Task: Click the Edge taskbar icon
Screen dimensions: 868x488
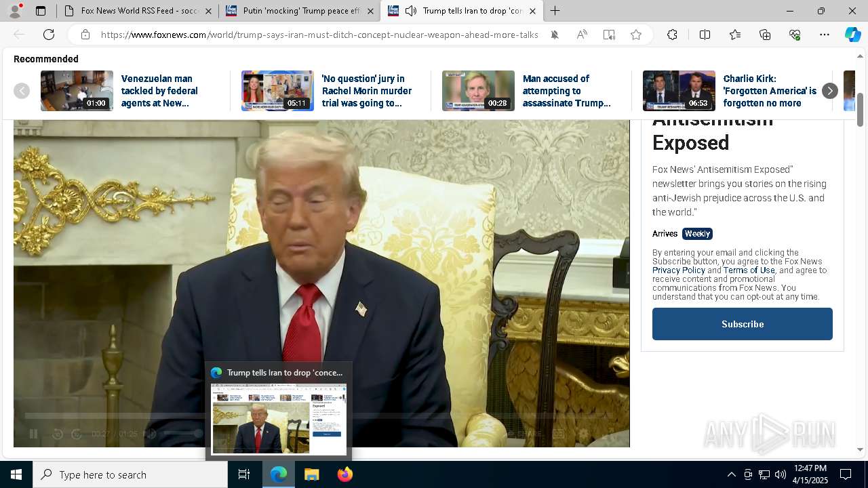Action: (x=279, y=474)
